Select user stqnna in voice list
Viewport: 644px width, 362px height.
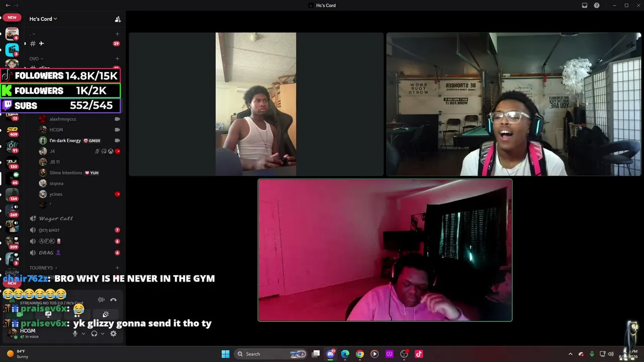point(79,184)
